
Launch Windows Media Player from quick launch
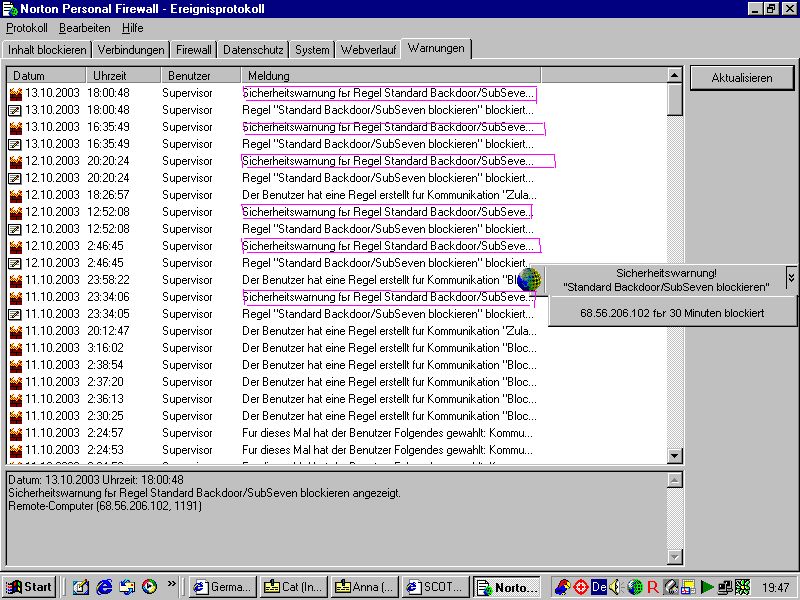pos(149,587)
